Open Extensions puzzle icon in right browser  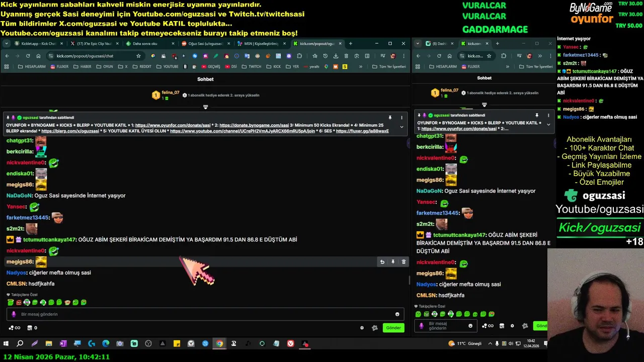point(504,56)
